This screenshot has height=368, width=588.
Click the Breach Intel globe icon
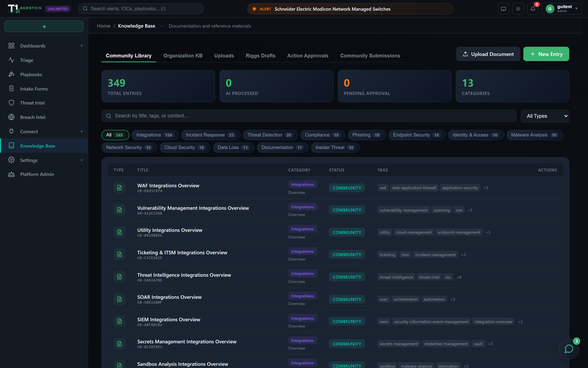tap(11, 117)
